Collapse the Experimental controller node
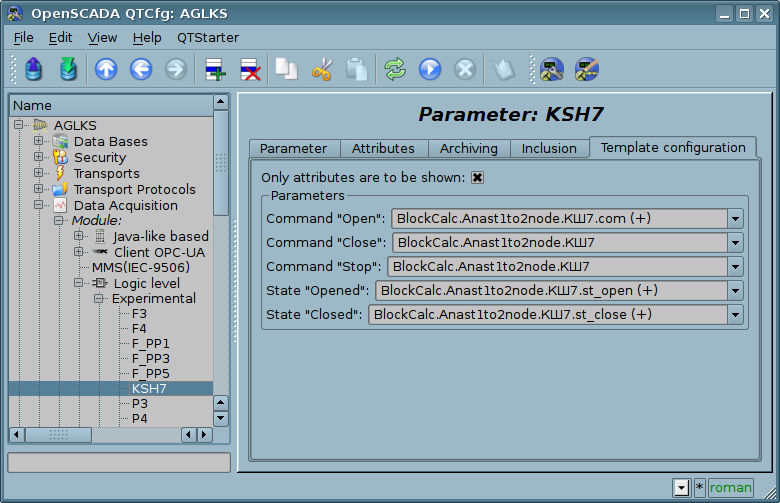Viewport: 780px width, 503px height. 98,298
